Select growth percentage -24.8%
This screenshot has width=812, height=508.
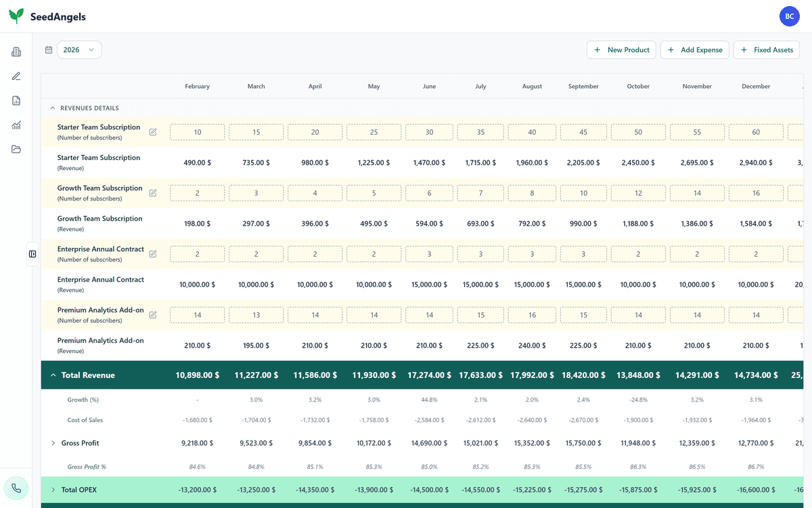[638, 400]
